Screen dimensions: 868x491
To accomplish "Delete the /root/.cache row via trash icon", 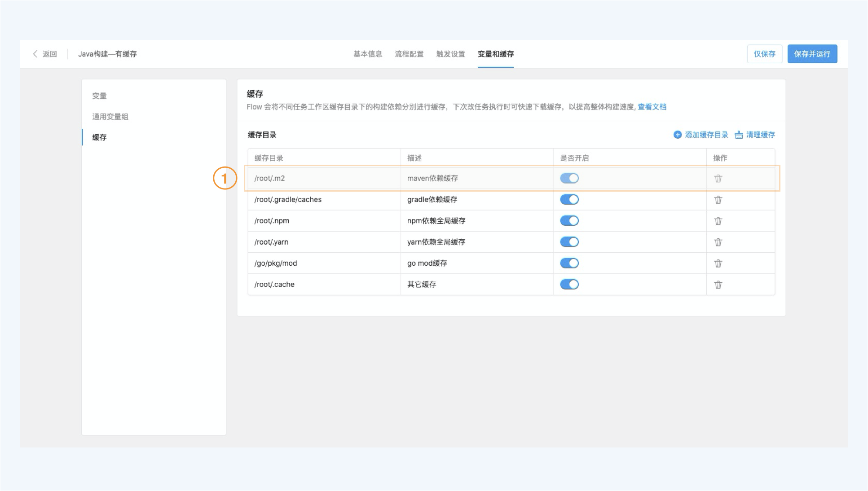I will tap(718, 285).
